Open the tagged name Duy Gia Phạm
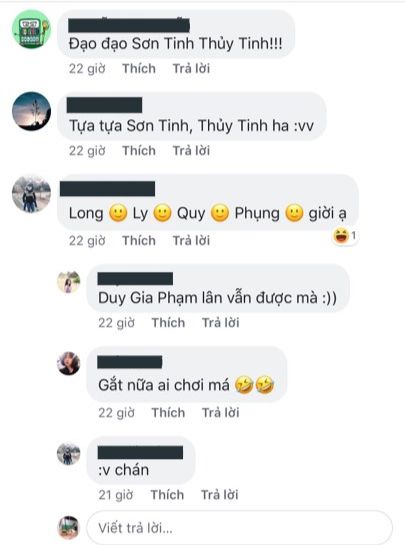The width and height of the screenshot is (405, 545). 143,298
